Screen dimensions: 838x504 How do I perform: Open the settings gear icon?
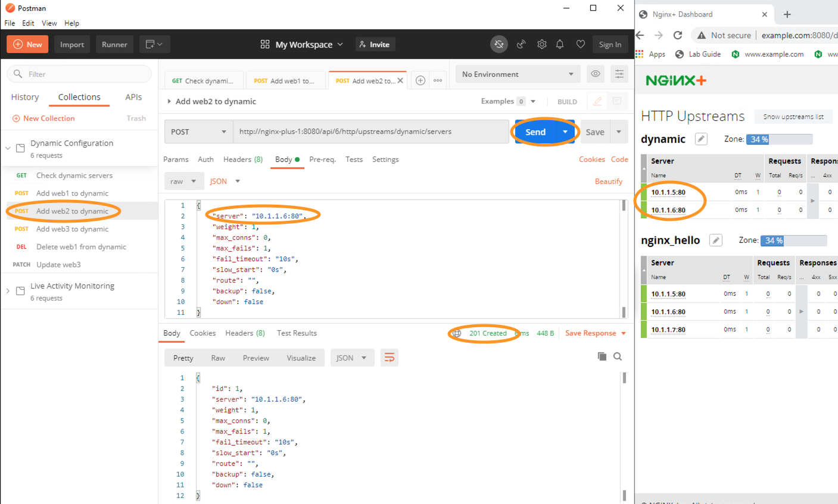pos(541,44)
